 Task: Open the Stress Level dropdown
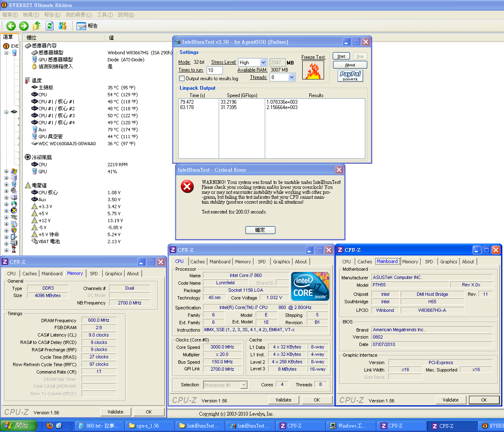(264, 63)
